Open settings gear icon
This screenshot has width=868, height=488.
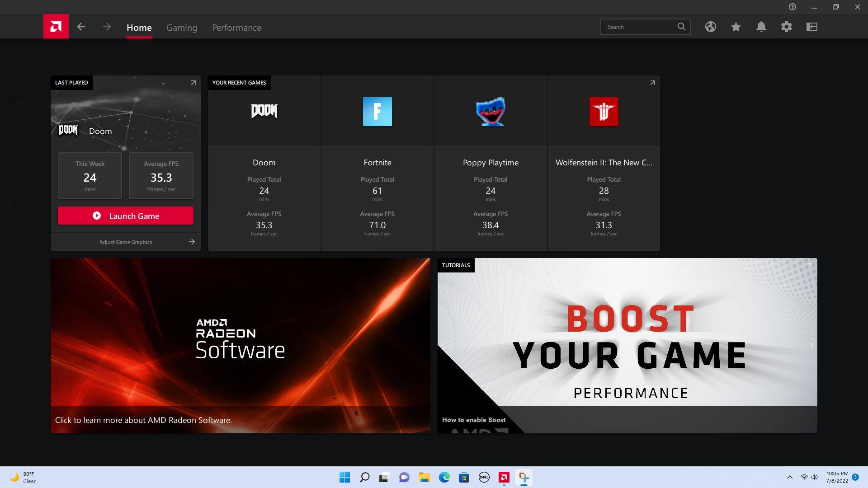pos(786,27)
